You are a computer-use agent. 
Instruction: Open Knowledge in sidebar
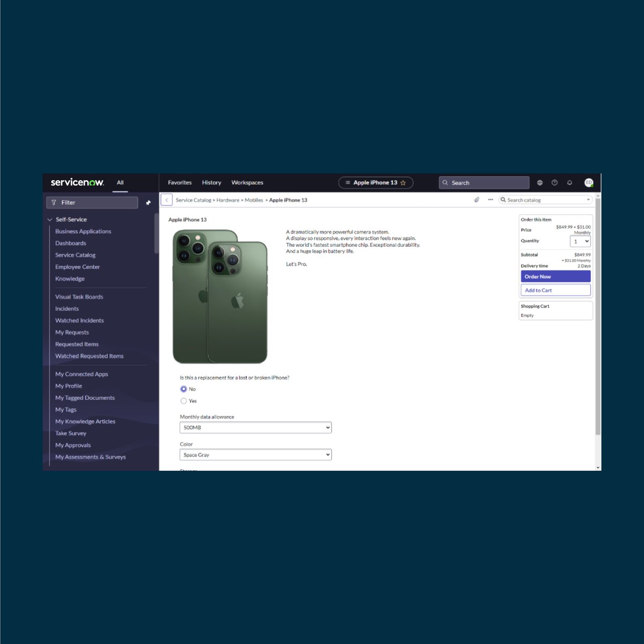pyautogui.click(x=70, y=279)
